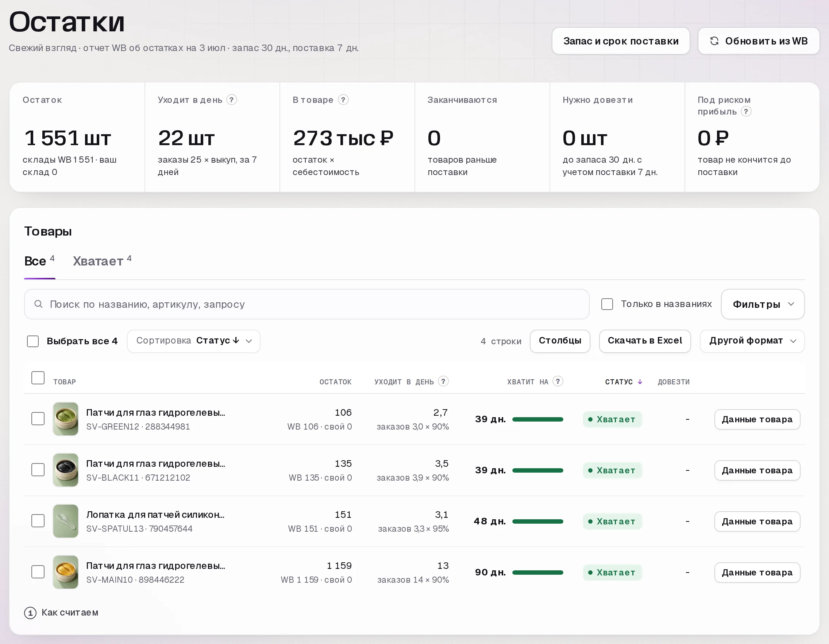Switch to the Все tab
Image resolution: width=829 pixels, height=644 pixels.
pos(39,261)
